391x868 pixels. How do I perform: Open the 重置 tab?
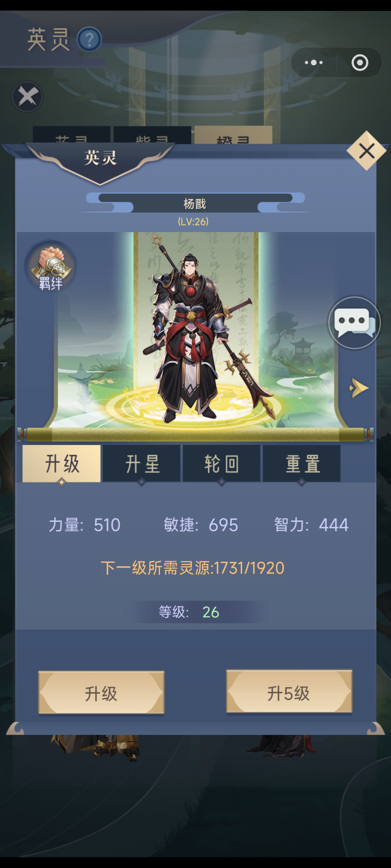302,463
